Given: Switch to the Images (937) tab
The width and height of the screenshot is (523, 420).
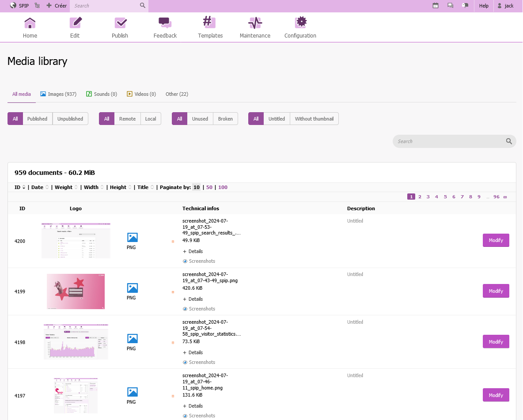Looking at the screenshot, I should 58,94.
